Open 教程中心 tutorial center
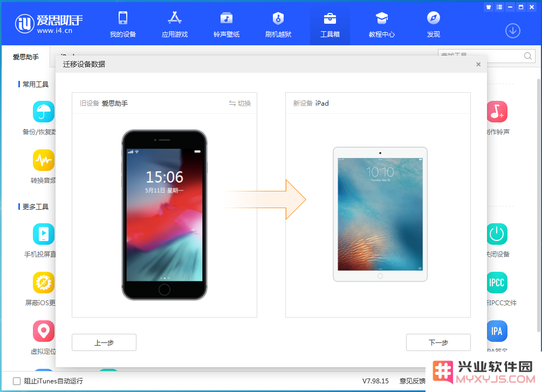 click(382, 24)
